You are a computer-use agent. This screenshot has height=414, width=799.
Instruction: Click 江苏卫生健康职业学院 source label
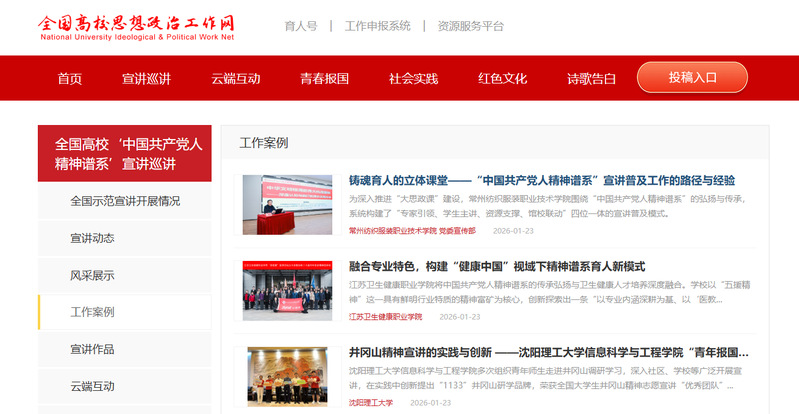[385, 316]
